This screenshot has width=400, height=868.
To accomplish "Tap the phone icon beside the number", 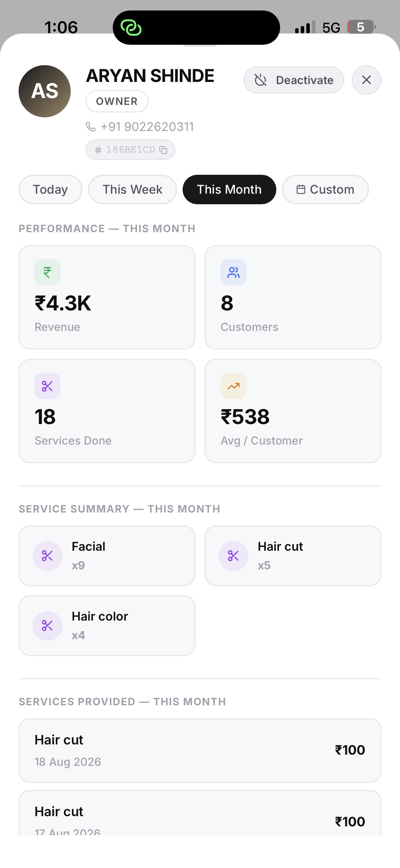I will click(x=91, y=127).
